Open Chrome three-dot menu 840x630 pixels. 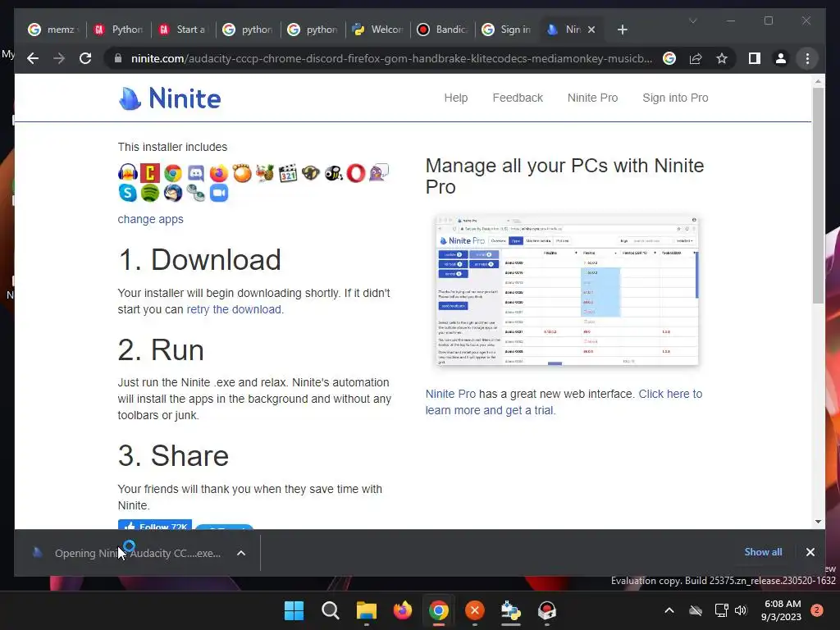(x=807, y=58)
